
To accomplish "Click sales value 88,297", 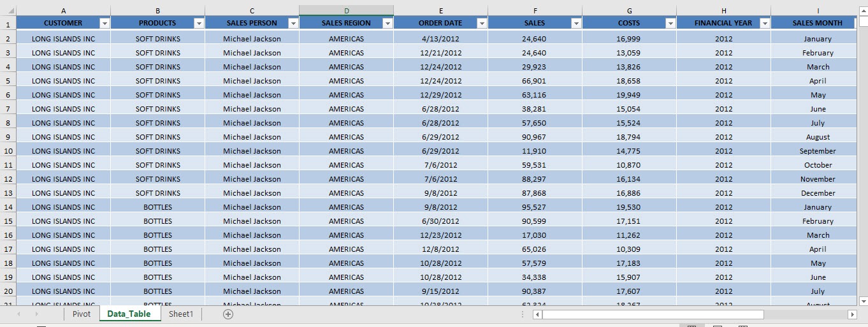I will (x=535, y=179).
